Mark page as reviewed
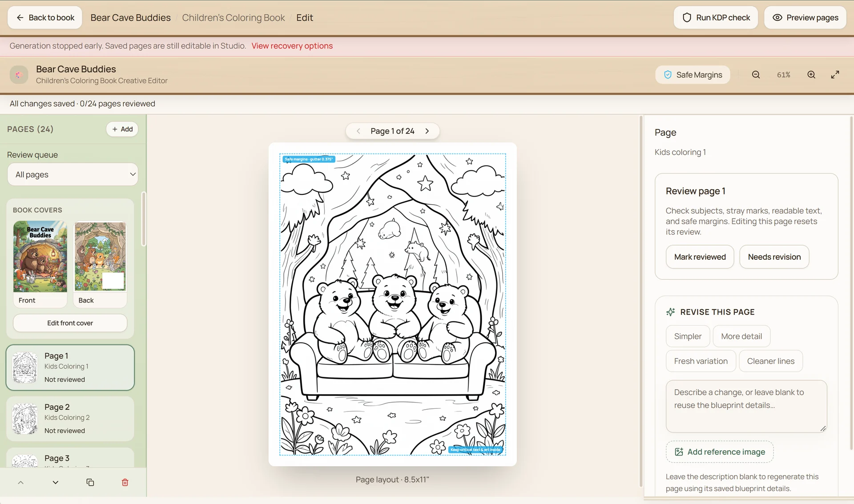 click(700, 257)
